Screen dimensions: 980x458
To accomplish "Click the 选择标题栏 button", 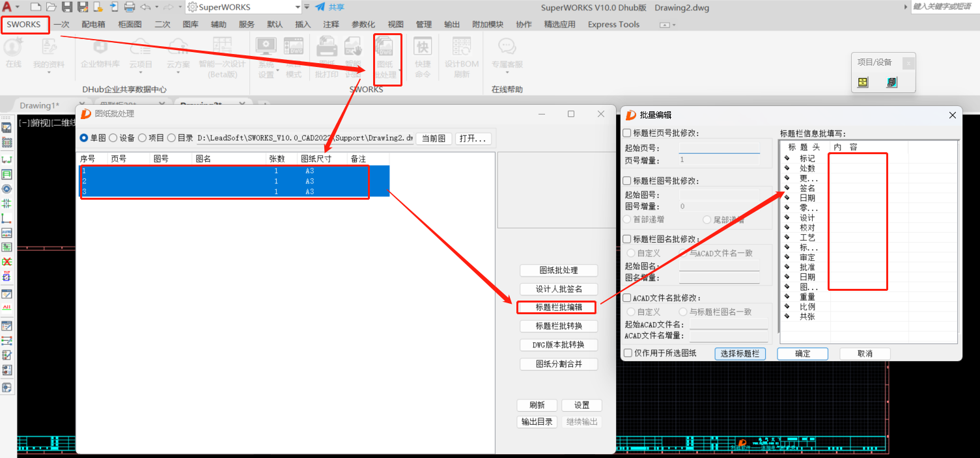I will (740, 353).
